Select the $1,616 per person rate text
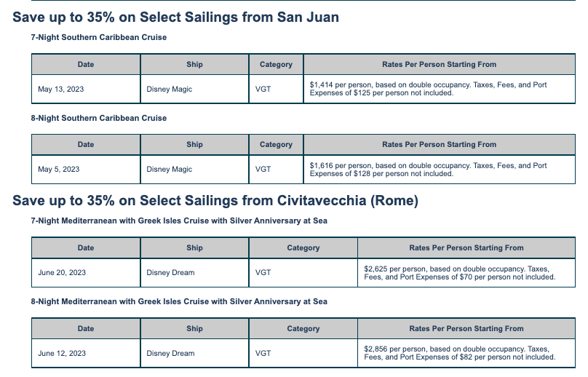 point(428,169)
